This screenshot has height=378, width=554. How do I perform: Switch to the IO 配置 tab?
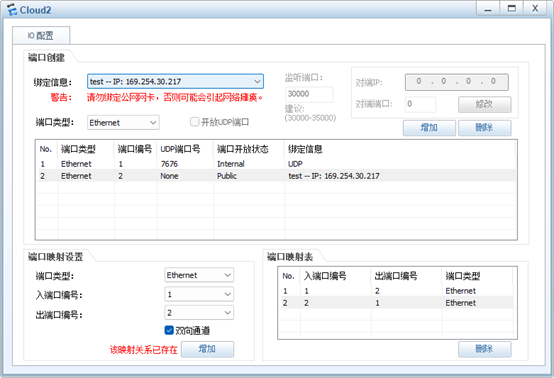pyautogui.click(x=41, y=35)
